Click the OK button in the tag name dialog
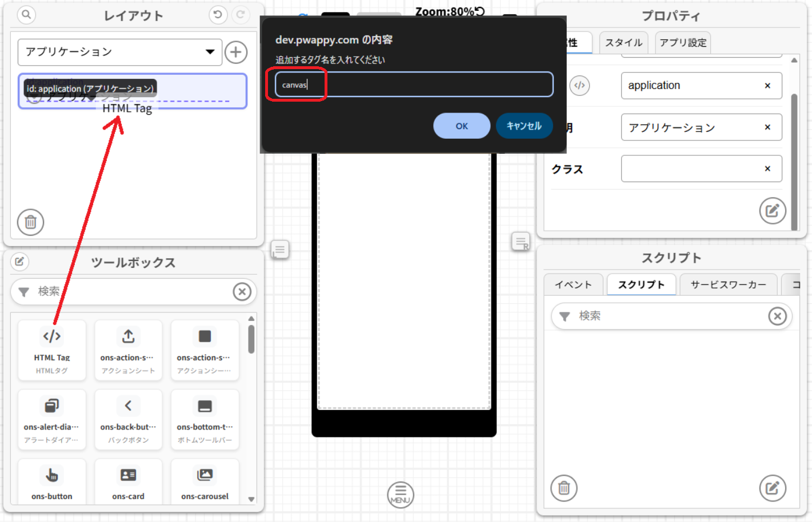812x522 pixels. [462, 126]
